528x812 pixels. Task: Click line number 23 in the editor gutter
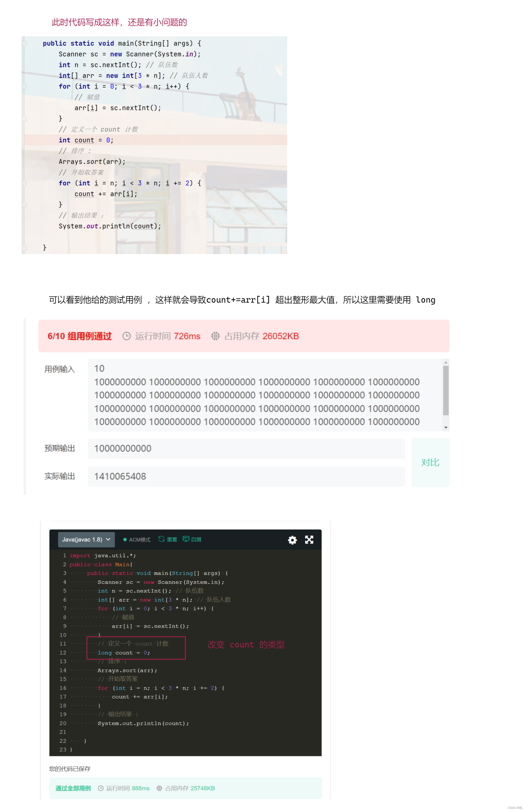pyautogui.click(x=63, y=750)
